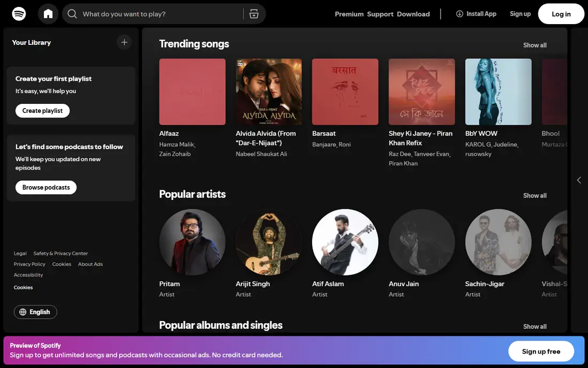This screenshot has width=588, height=368.
Task: Click the globe icon for language
Action: (x=23, y=312)
